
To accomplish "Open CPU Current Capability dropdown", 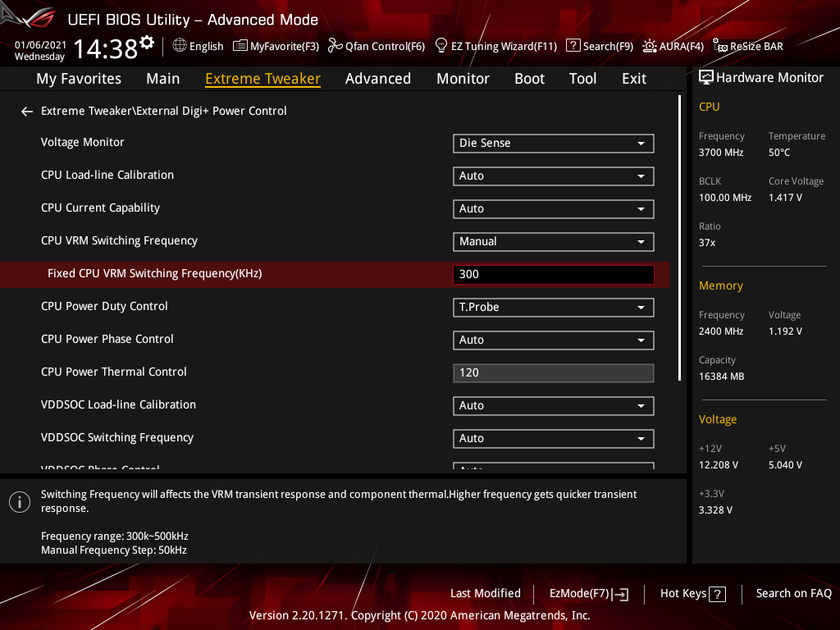I will (x=554, y=209).
